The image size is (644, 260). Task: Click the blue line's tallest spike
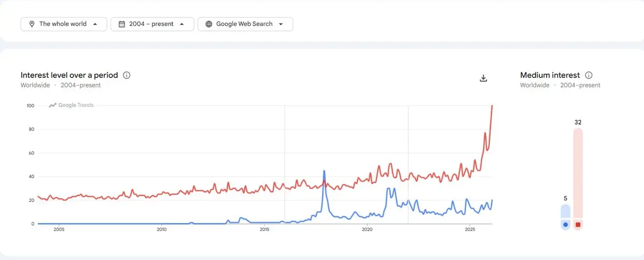point(324,171)
